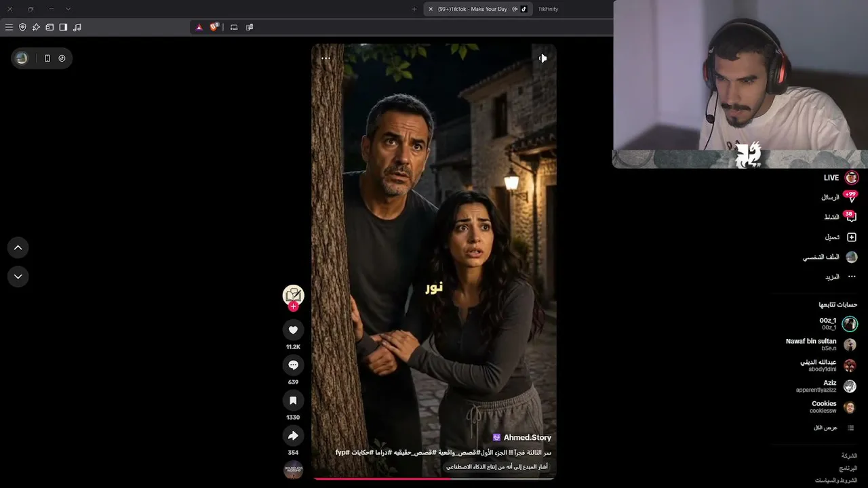Open الملف الشخصي profile page

click(830, 258)
